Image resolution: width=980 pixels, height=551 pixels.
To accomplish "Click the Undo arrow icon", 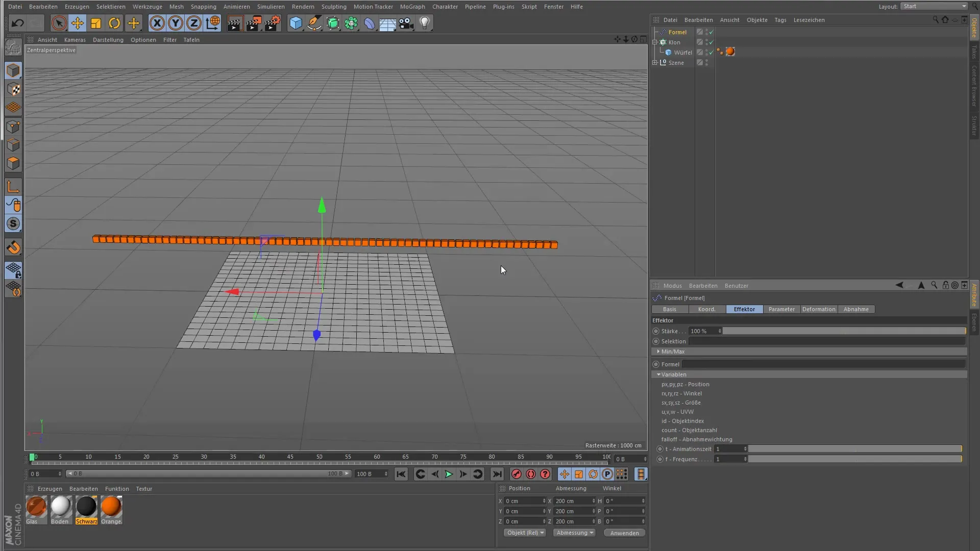I will (18, 23).
